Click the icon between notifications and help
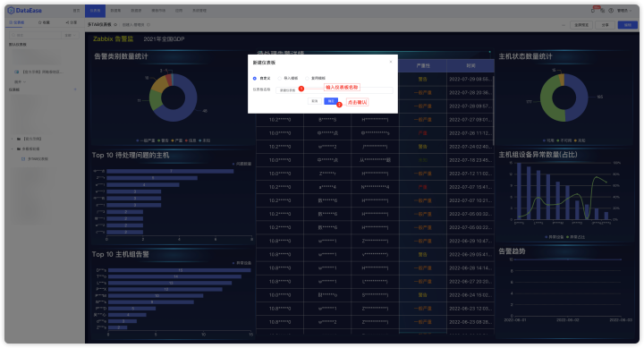 click(603, 11)
